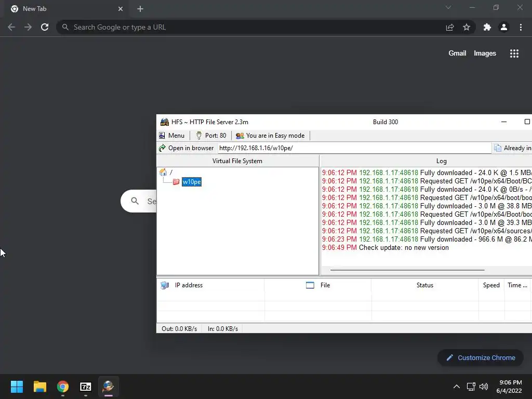Open the Images link

485,54
